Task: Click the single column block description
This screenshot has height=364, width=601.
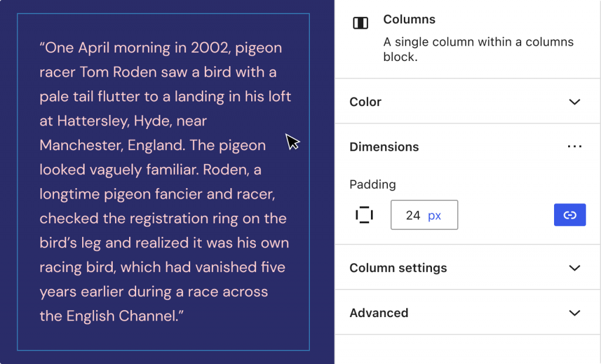Action: [x=478, y=50]
